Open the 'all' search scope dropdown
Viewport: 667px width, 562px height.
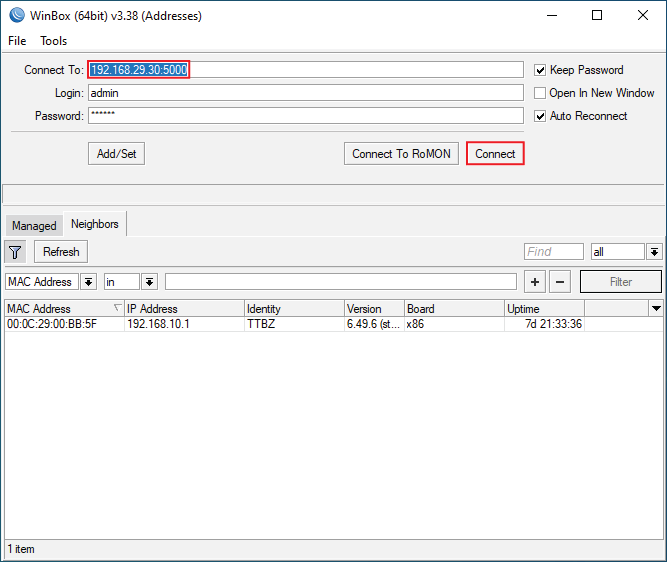click(654, 252)
